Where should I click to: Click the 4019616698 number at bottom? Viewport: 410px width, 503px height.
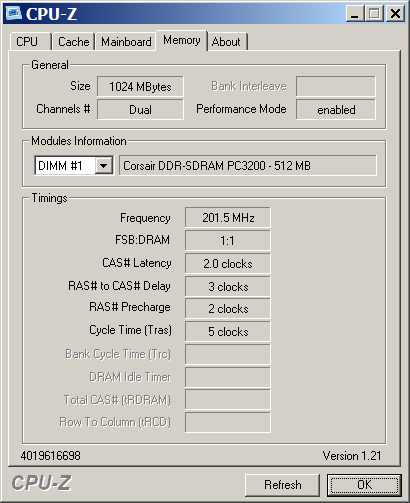[50, 456]
